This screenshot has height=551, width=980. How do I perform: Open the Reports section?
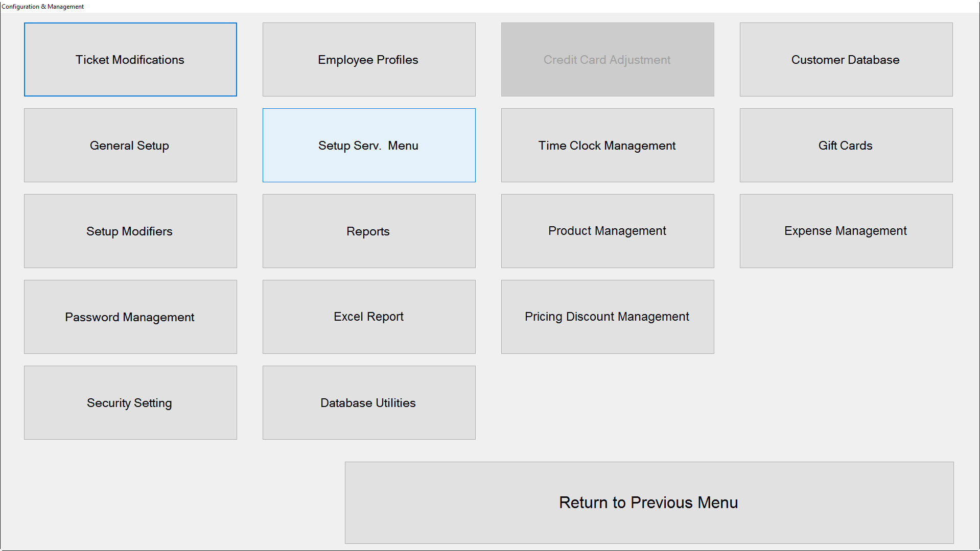[368, 231]
